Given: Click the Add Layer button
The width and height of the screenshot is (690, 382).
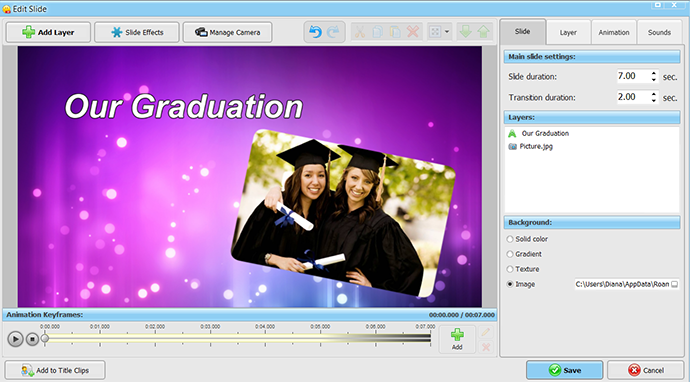Looking at the screenshot, I should [x=48, y=32].
